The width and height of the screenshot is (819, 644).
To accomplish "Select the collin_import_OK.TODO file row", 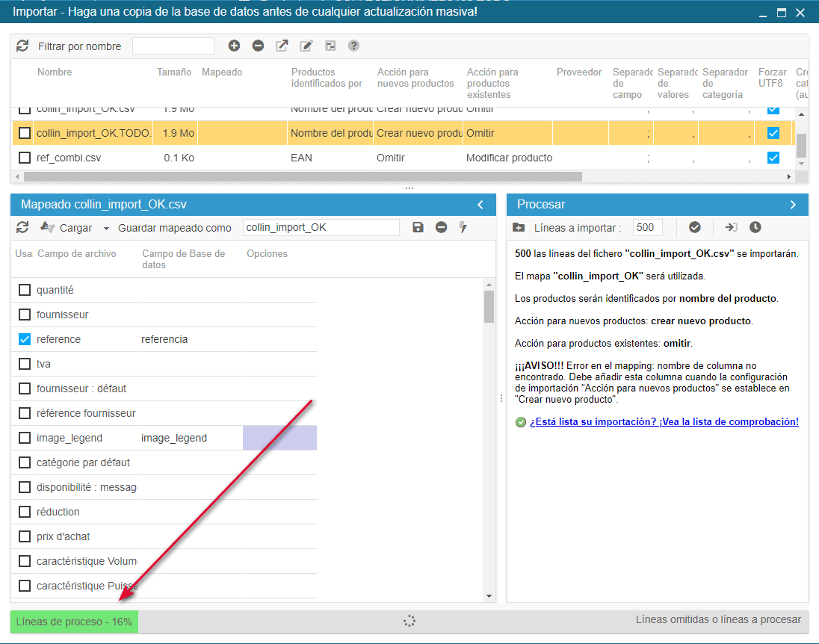I will click(x=93, y=133).
